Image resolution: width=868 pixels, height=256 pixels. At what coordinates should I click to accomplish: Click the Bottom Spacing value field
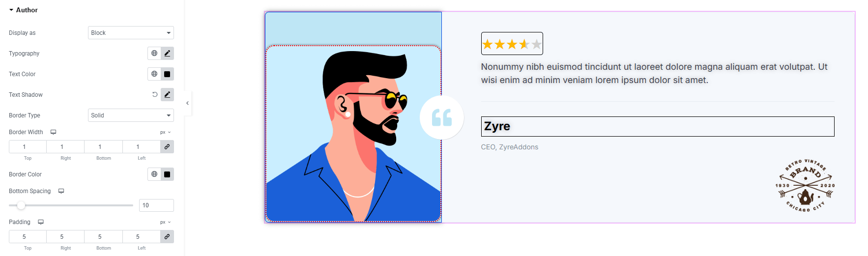(156, 205)
